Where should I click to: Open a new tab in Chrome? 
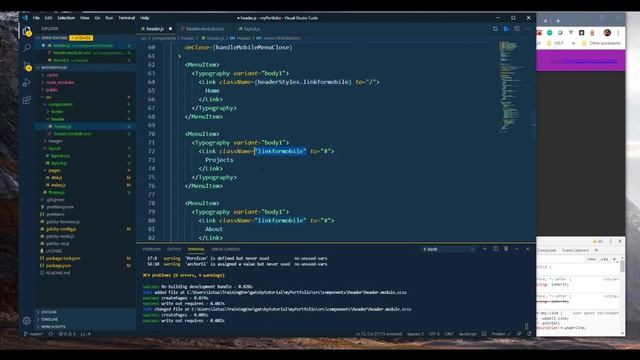tap(558, 21)
